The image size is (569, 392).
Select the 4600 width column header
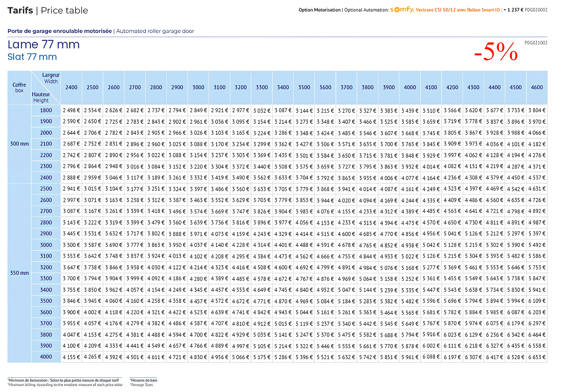[537, 87]
